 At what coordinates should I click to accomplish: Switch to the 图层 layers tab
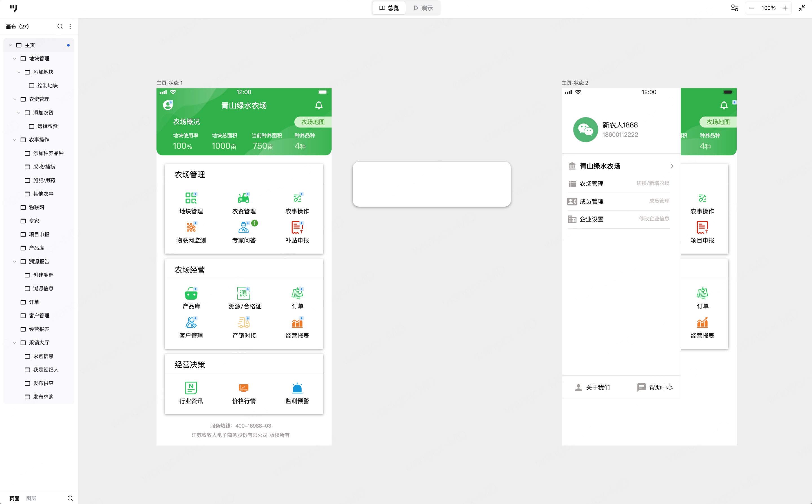pyautogui.click(x=31, y=498)
